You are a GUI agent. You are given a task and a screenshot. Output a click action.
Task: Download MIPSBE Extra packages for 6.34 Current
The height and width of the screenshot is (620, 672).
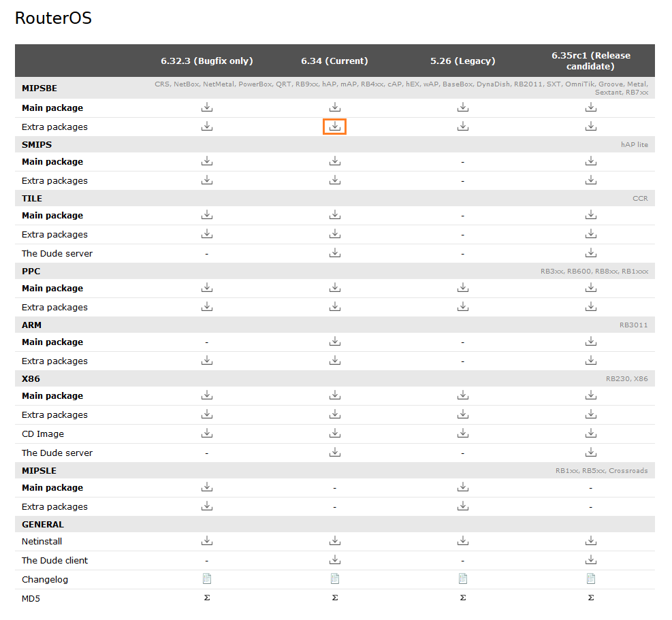pyautogui.click(x=334, y=127)
